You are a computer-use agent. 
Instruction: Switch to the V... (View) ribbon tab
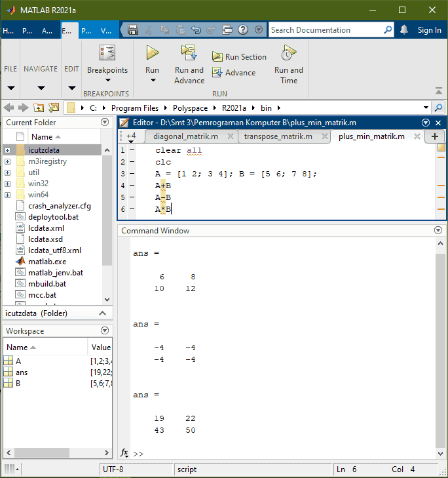click(106, 31)
